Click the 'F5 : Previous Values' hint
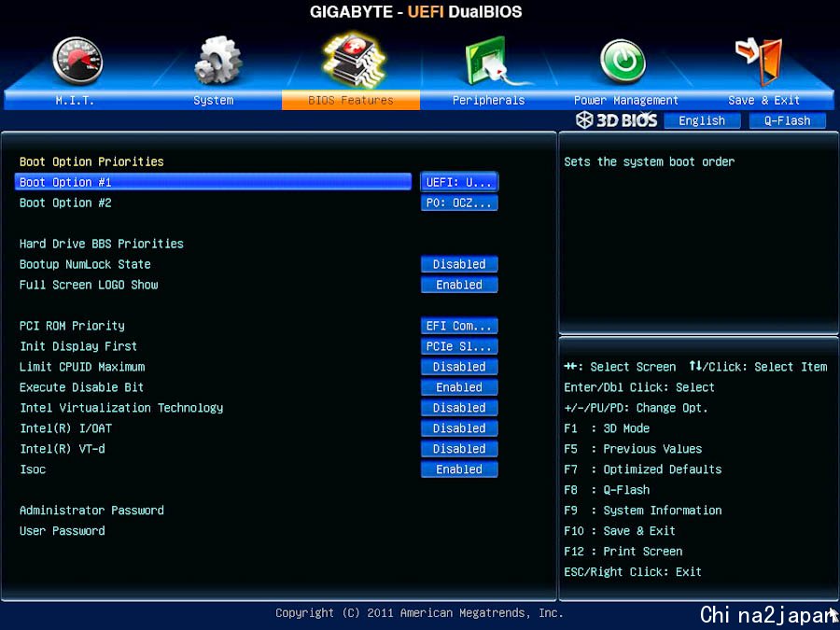Image resolution: width=840 pixels, height=630 pixels. point(633,448)
